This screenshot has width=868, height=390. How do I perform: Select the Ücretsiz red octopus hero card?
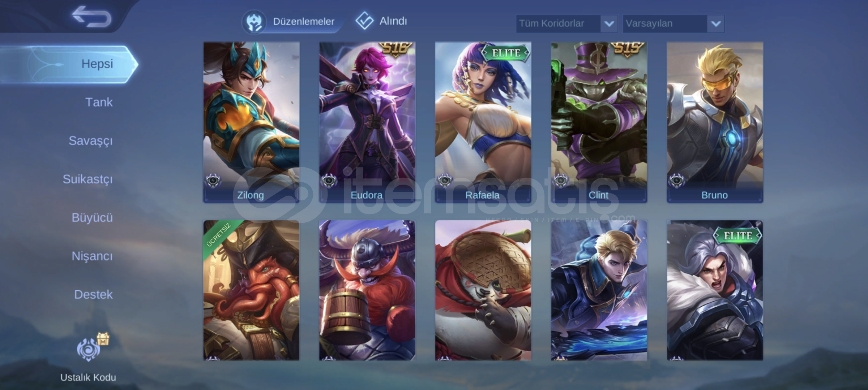click(x=251, y=290)
